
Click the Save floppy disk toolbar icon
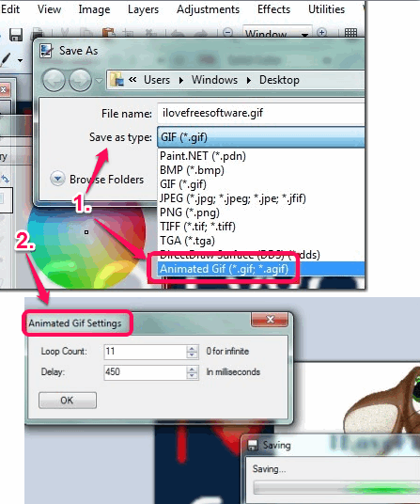(15, 35)
